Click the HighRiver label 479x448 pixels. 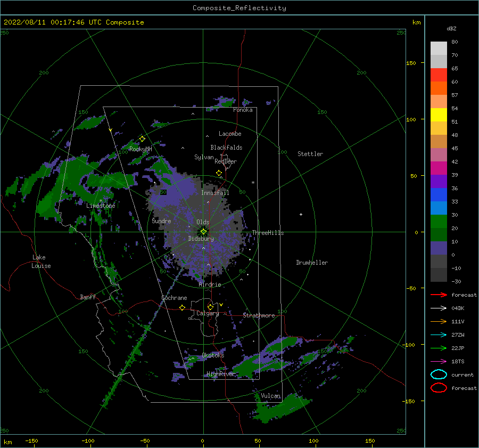220,374
